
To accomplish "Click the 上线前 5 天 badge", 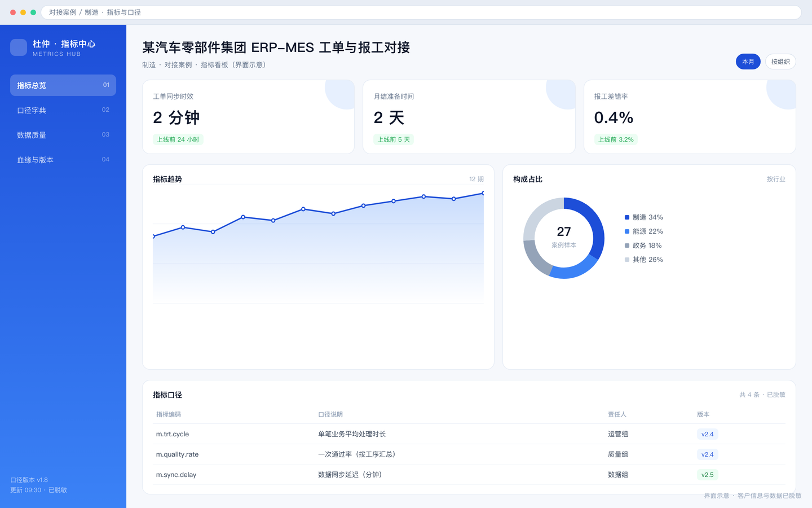I will [x=394, y=139].
